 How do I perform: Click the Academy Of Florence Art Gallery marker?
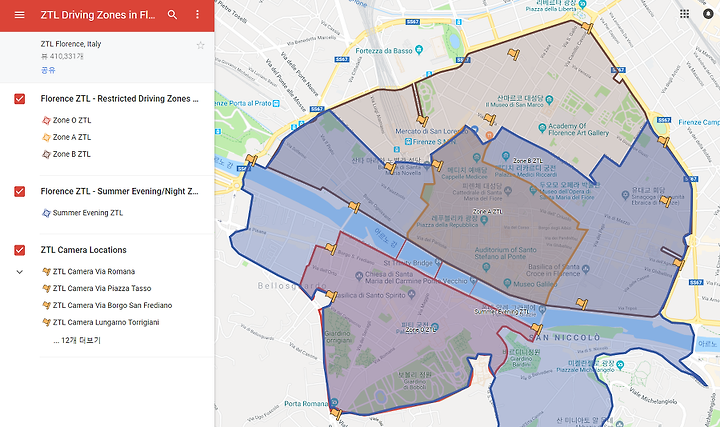542,128
